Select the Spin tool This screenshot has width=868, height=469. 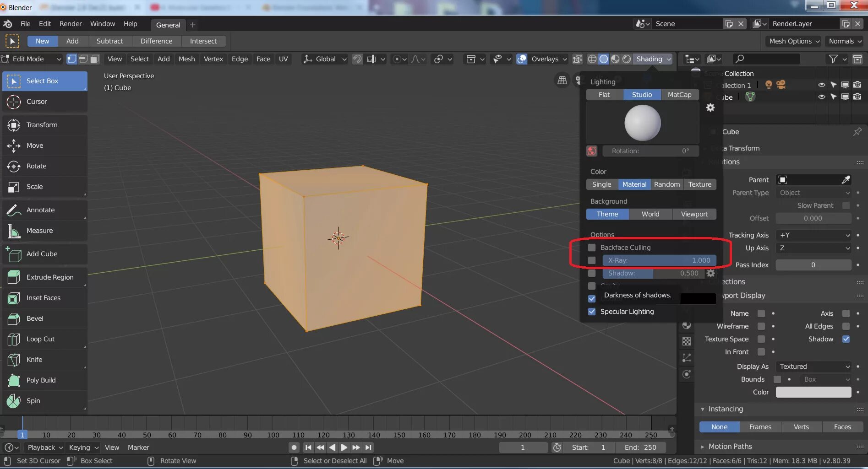[x=44, y=401]
